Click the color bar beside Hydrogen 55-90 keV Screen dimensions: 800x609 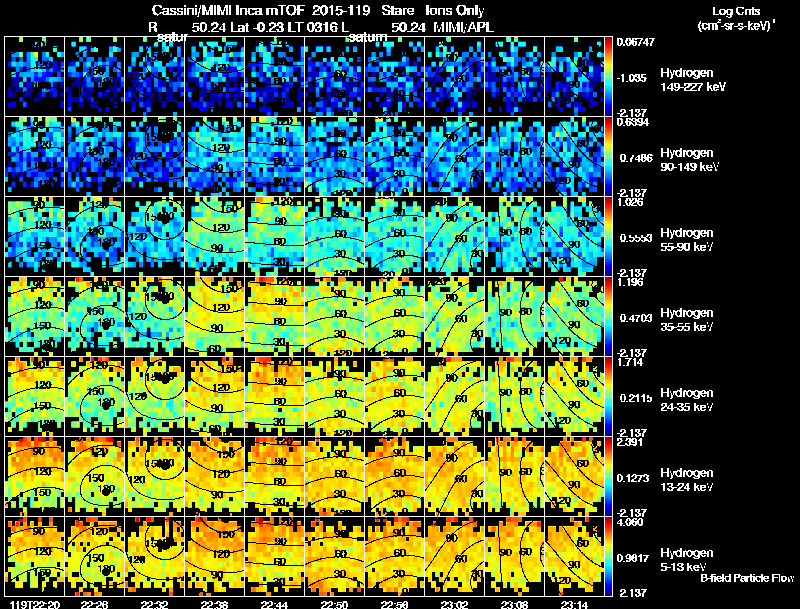click(x=608, y=236)
